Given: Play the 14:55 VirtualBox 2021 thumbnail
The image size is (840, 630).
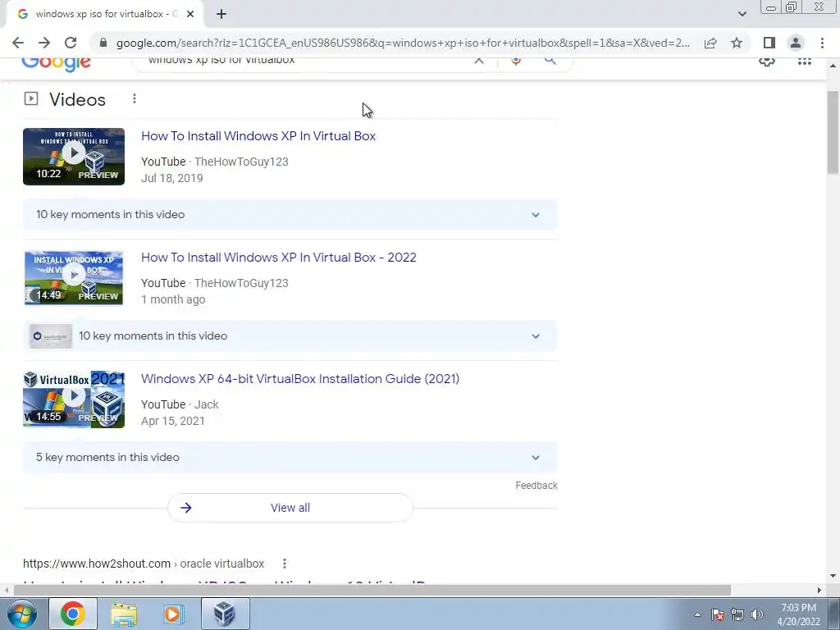Looking at the screenshot, I should pos(74,399).
